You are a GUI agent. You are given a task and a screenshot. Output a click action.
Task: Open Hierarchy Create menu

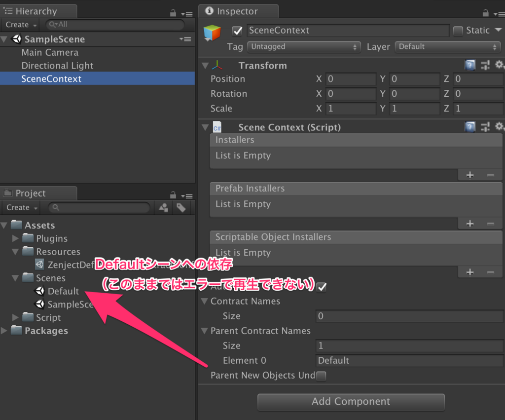point(21,25)
